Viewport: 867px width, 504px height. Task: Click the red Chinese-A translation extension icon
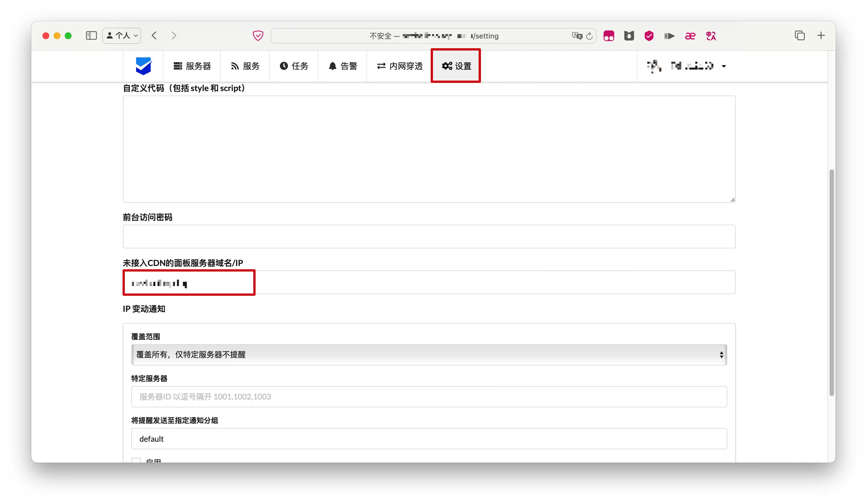pyautogui.click(x=711, y=36)
